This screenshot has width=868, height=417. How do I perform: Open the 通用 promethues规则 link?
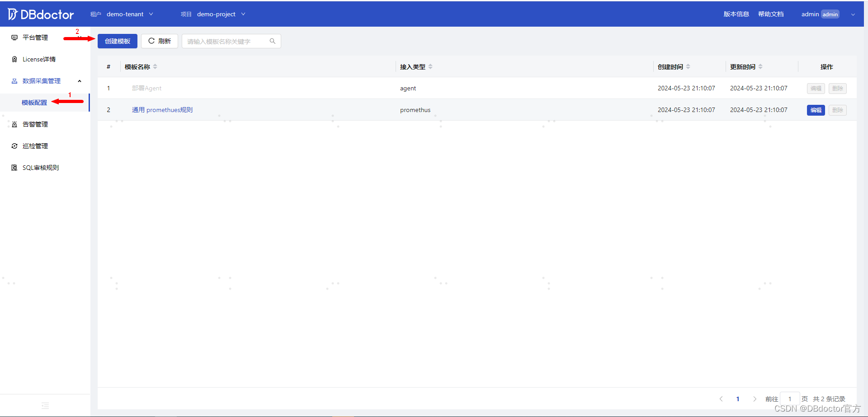[x=162, y=110]
